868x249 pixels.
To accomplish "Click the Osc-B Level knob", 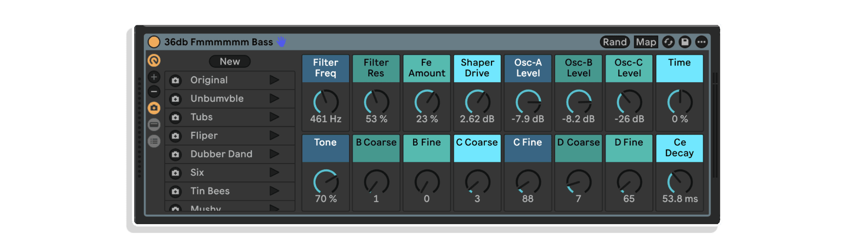I will tap(579, 102).
